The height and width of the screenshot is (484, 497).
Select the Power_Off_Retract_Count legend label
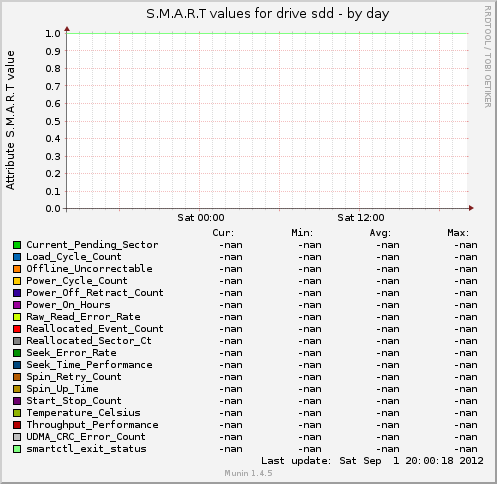[x=95, y=293]
